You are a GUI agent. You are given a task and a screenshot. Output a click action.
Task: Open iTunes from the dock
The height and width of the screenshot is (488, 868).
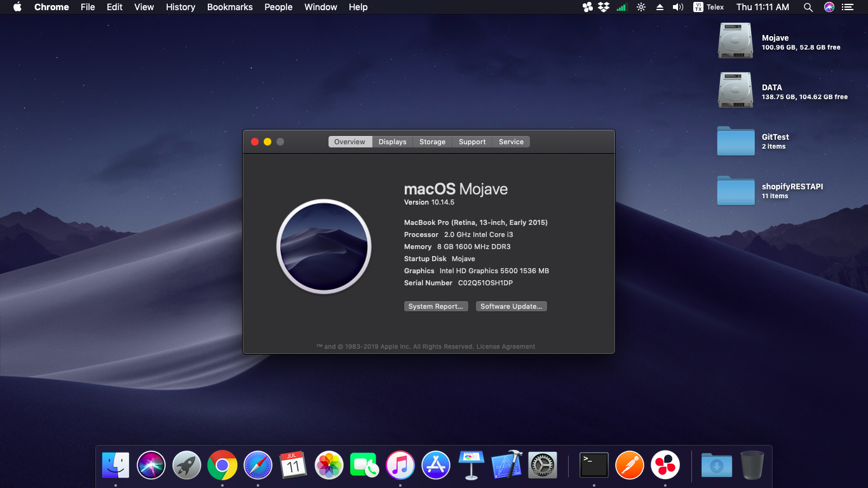tap(400, 466)
